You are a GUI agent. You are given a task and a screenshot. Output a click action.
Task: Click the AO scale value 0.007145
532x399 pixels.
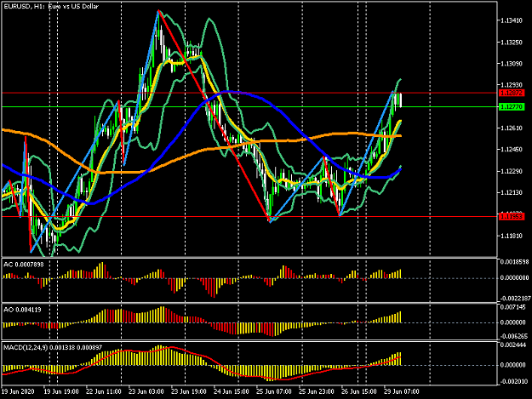[x=513, y=307]
